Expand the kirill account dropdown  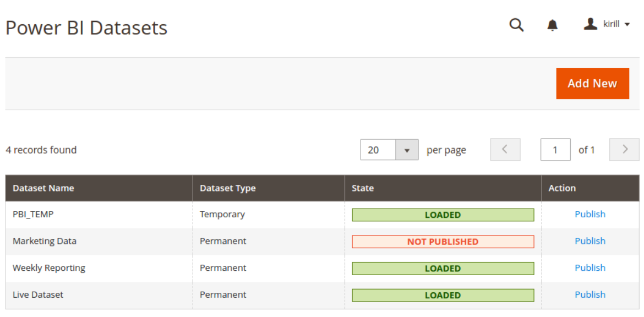pyautogui.click(x=615, y=24)
